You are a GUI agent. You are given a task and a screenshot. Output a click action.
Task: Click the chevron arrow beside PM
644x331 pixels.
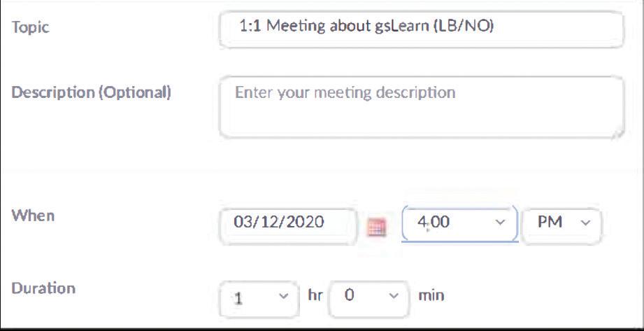coord(585,223)
